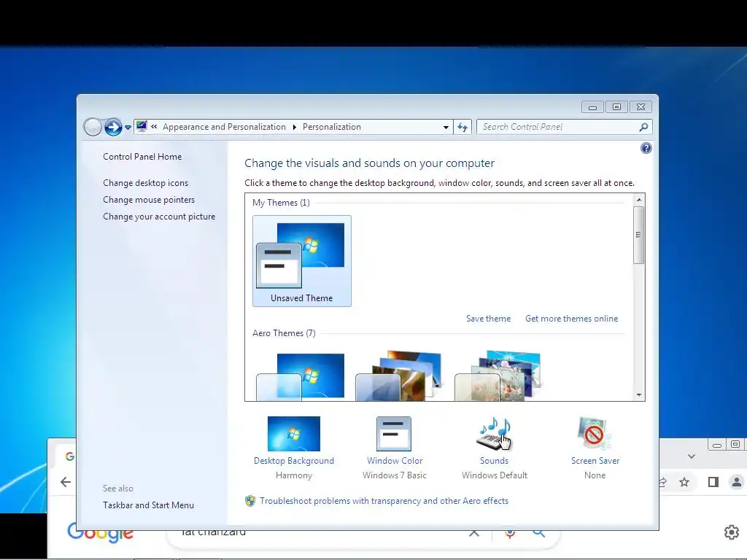The image size is (747, 560).
Task: Click themes list scroll down arrow
Action: [x=639, y=394]
